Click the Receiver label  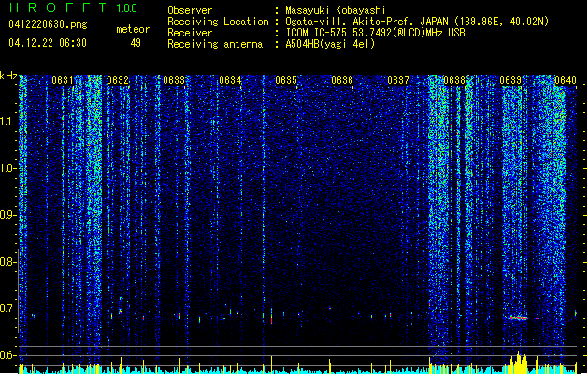[190, 33]
